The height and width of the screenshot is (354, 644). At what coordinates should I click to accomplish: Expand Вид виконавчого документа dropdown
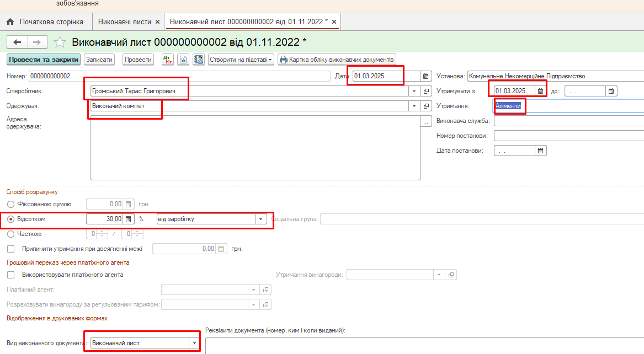click(194, 343)
